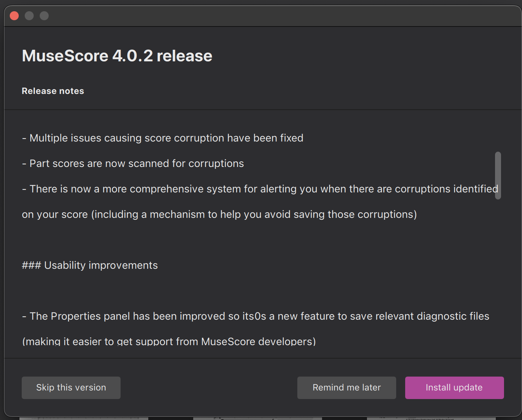Dismiss the dialog via the red close button
Screen dimensions: 522x420
14,16
